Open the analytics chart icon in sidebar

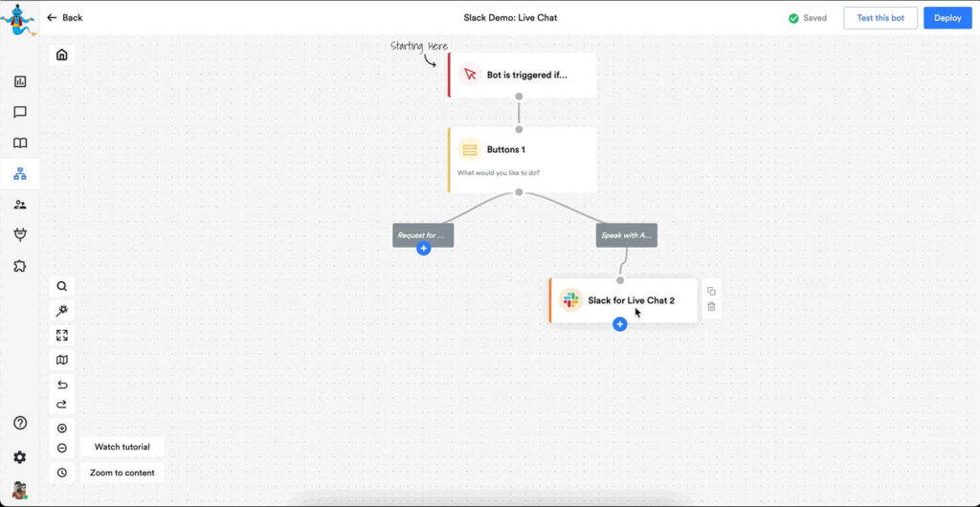click(x=20, y=82)
